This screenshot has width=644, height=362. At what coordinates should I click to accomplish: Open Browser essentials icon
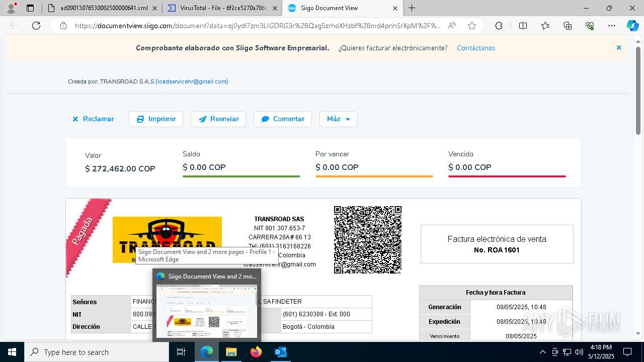(590, 26)
